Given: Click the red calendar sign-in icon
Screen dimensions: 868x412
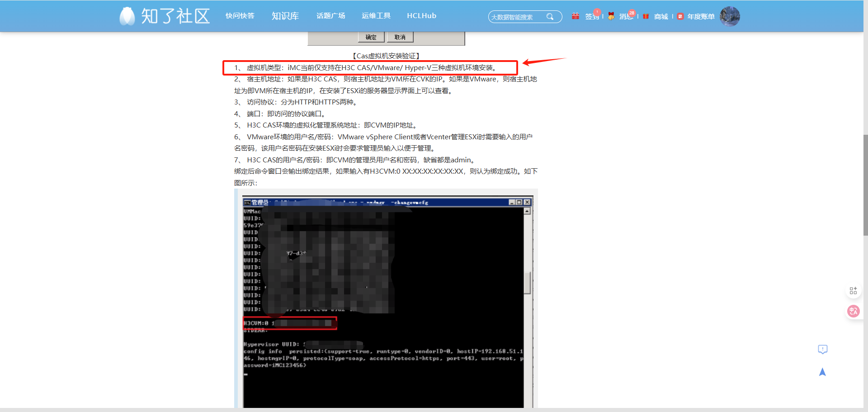Looking at the screenshot, I should coord(576,16).
